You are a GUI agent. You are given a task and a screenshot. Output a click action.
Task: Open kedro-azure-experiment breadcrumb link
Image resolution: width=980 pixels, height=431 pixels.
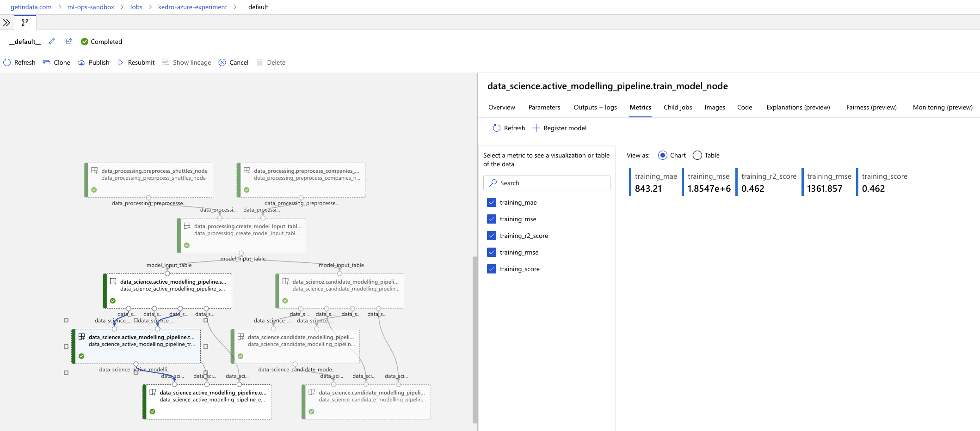point(192,7)
